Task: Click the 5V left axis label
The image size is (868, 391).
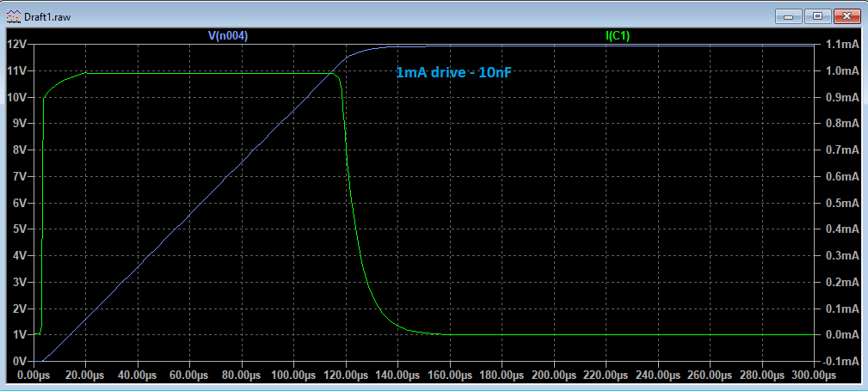Action: [x=21, y=229]
